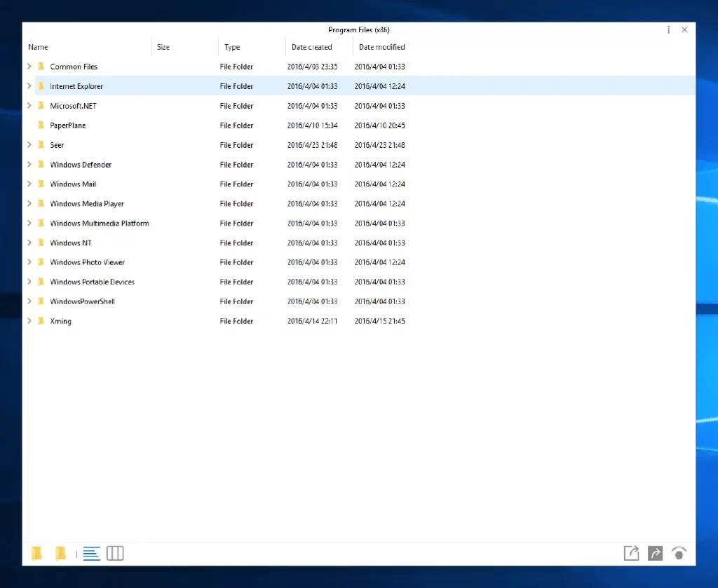Expand the Microsoft.NET folder arrow

(29, 106)
